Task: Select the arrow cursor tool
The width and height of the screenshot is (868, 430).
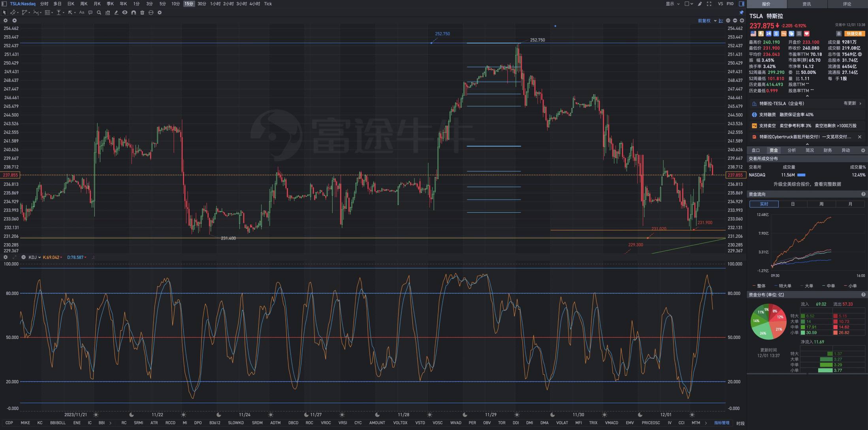Action: [x=5, y=13]
